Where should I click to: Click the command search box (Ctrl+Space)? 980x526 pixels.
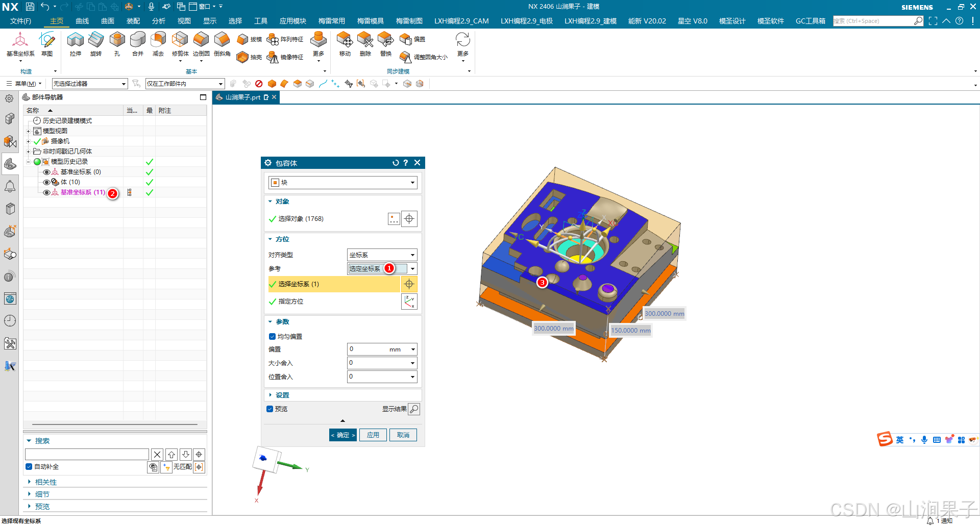[878, 21]
